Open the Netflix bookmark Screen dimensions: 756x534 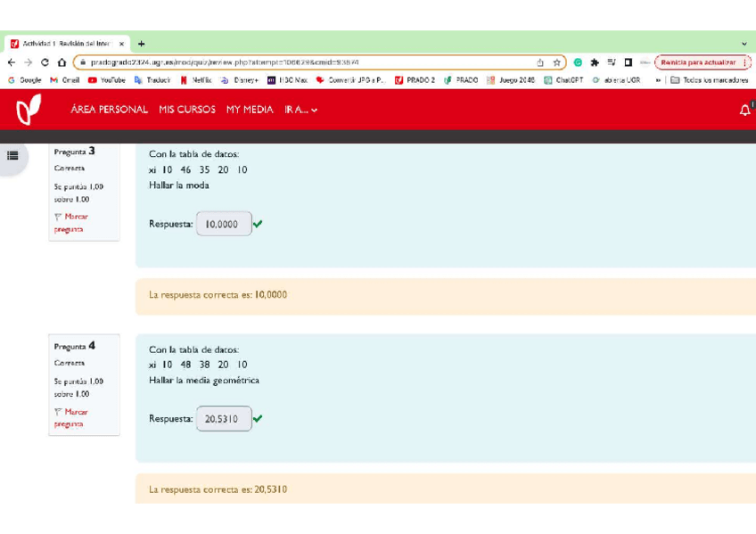tap(196, 80)
